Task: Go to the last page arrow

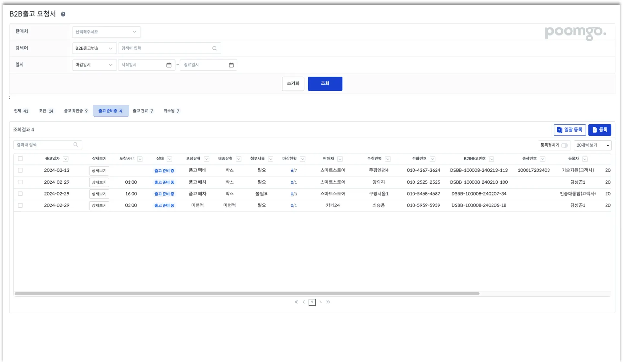Action: [328, 302]
